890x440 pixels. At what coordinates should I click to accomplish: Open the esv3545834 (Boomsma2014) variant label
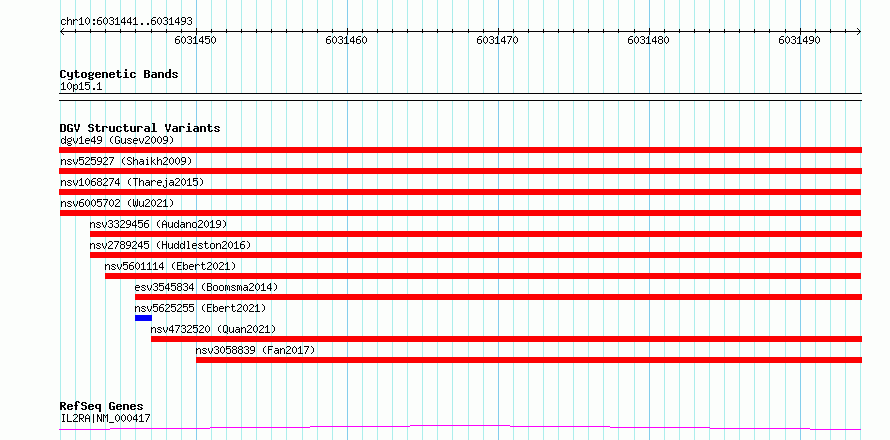coord(207,287)
